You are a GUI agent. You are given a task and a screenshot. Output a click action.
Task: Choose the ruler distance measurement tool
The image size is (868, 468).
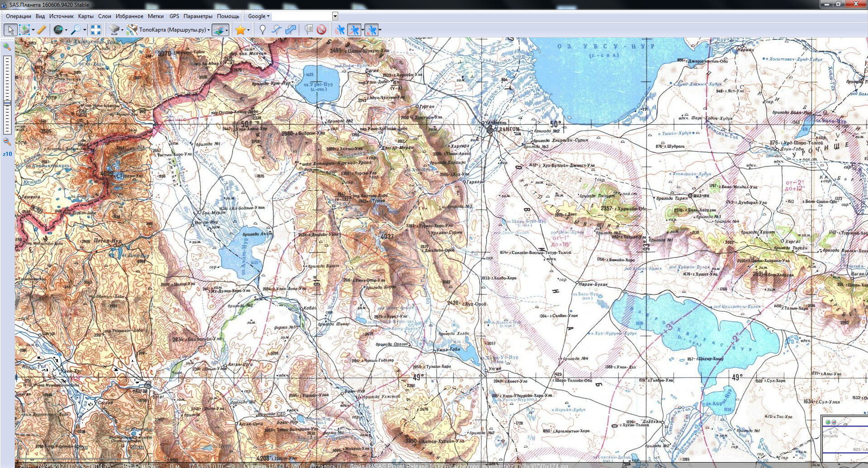[42, 30]
